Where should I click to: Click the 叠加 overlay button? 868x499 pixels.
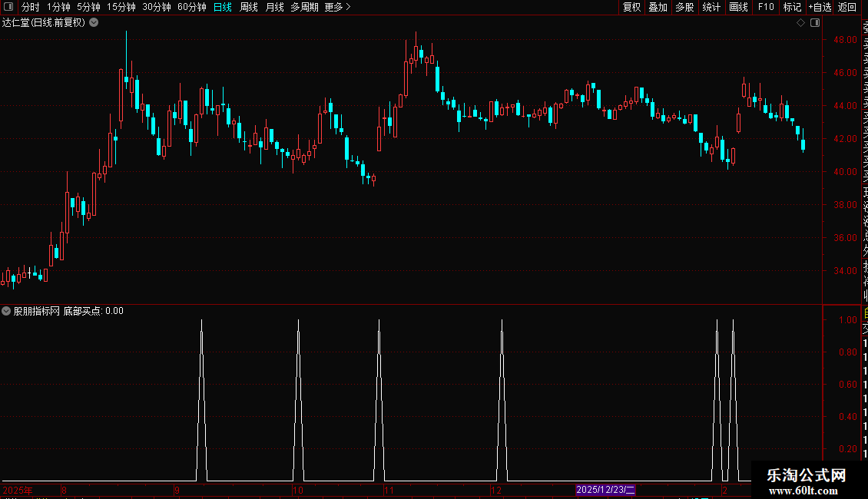click(658, 7)
